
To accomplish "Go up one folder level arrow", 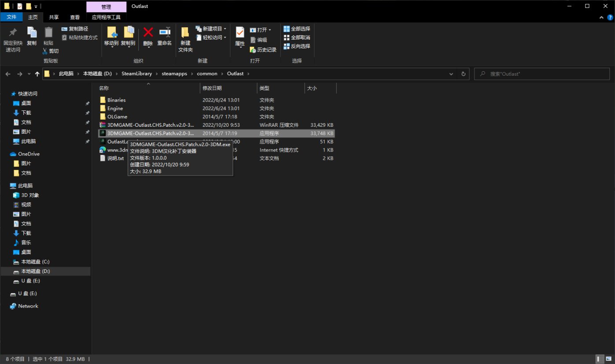I will point(37,74).
